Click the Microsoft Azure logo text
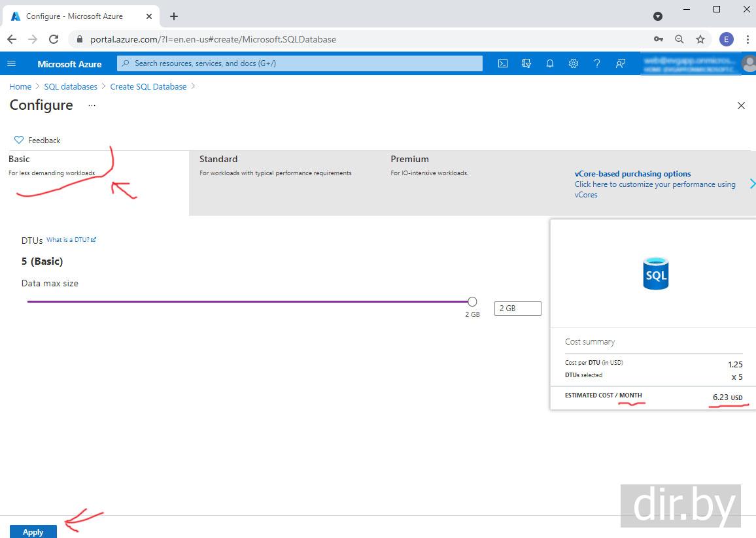 click(69, 63)
